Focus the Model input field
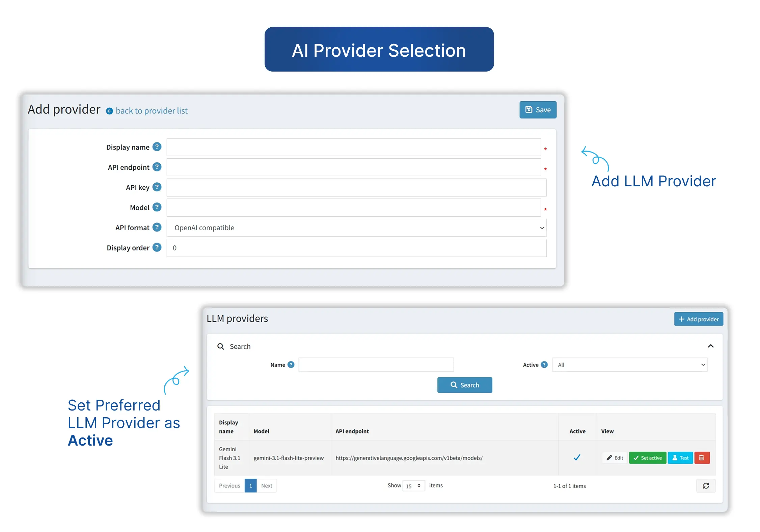This screenshot has width=760, height=532. (x=354, y=208)
